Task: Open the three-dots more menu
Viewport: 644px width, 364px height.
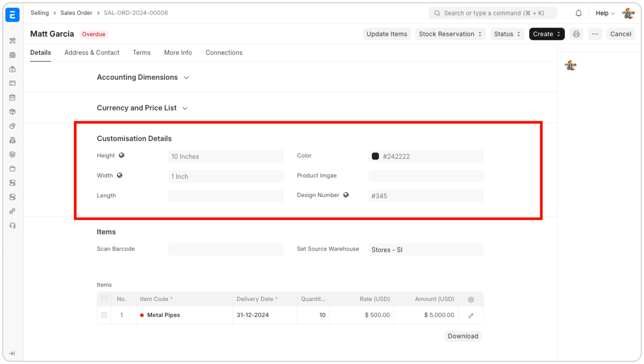Action: coord(595,34)
